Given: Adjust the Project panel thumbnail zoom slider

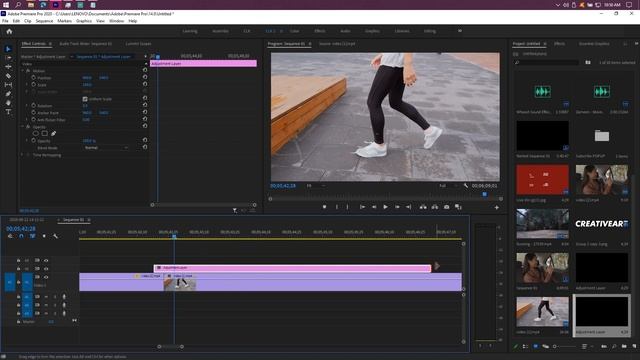Looking at the screenshot, I should (x=564, y=347).
